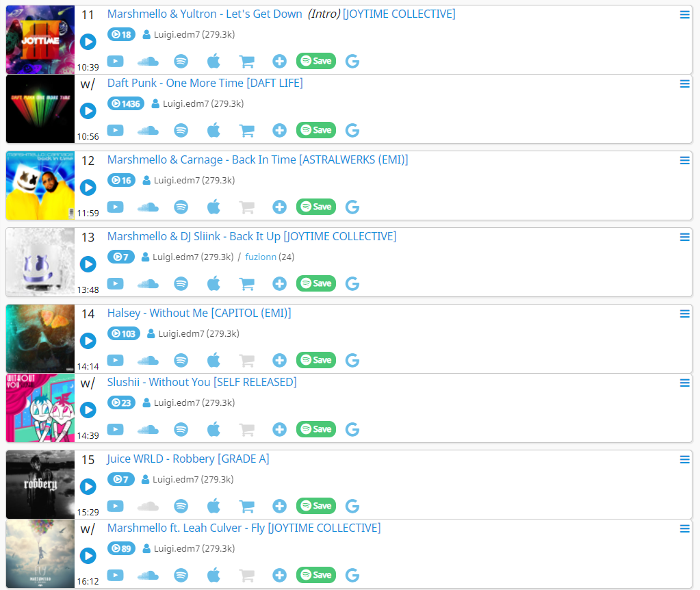700x590 pixels.
Task: Open the fuzionn user link
Action: pyautogui.click(x=261, y=257)
